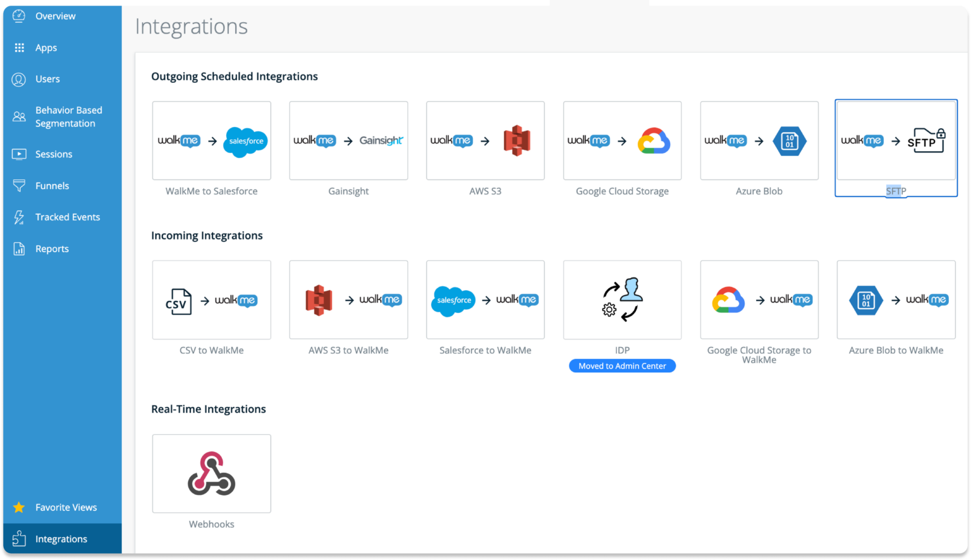Select the Integrations puzzle piece icon
The image size is (971, 560).
[x=18, y=539]
